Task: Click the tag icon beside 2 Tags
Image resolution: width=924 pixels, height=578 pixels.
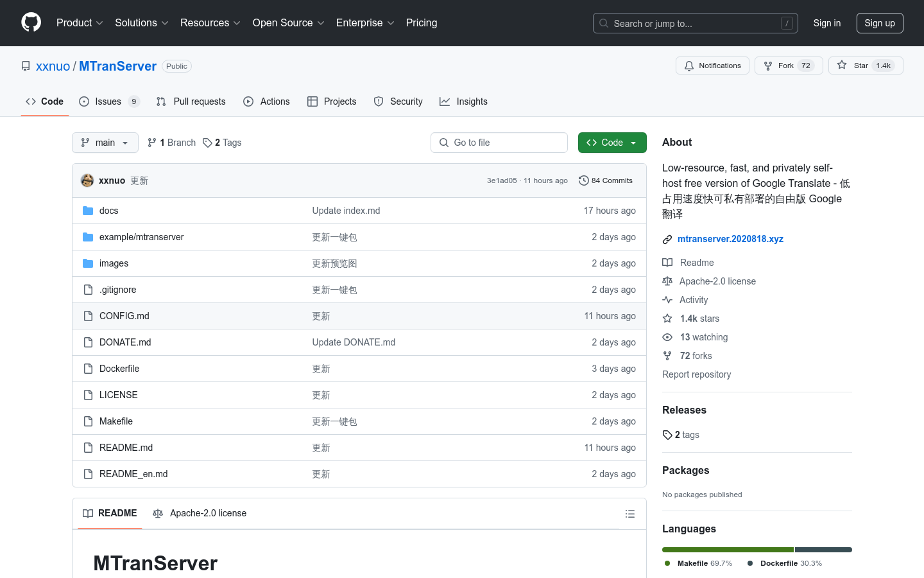Action: (x=207, y=143)
